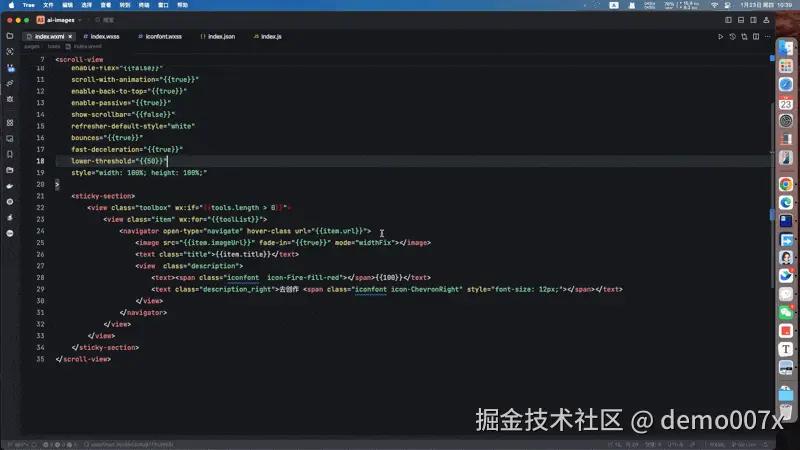800x450 pixels.
Task: Switch to the index.js tab
Action: 268,37
